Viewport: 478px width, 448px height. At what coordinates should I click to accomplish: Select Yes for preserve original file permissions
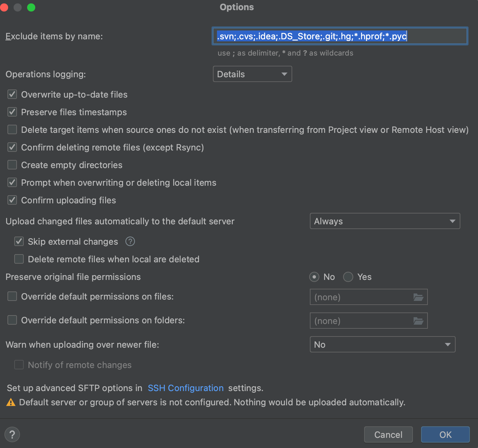348,277
